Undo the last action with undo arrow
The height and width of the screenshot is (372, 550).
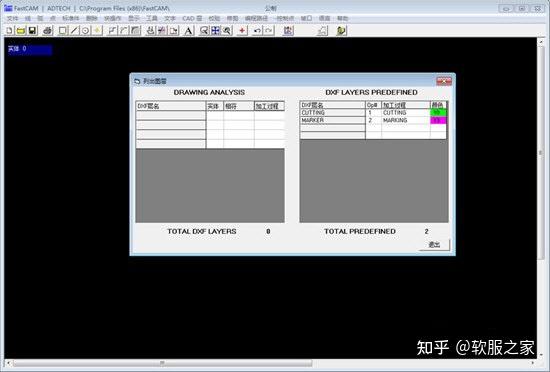coord(257,31)
